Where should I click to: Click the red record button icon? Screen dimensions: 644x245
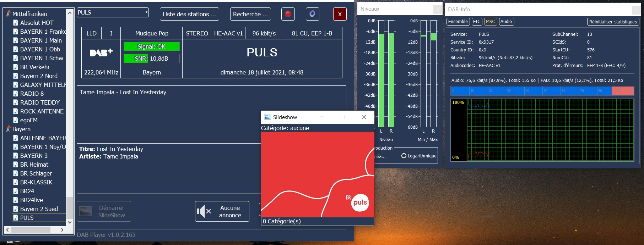pyautogui.click(x=288, y=14)
